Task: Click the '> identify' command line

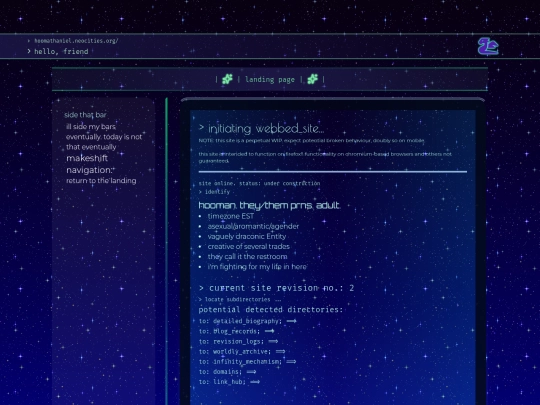Action: tap(214, 192)
